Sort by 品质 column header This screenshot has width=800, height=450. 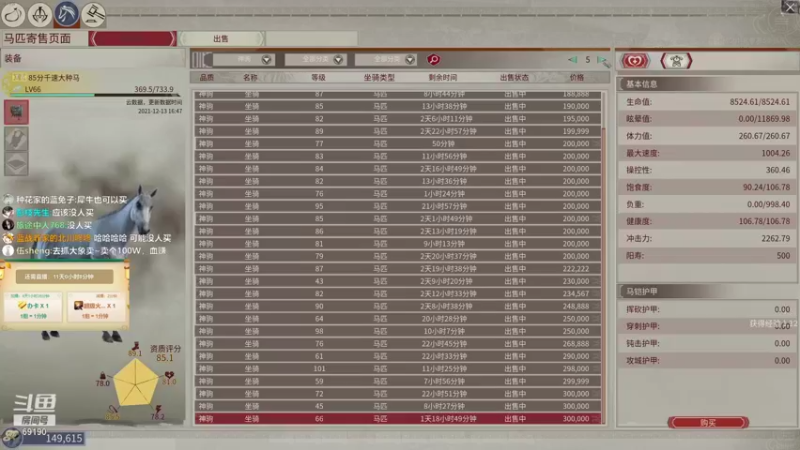tap(207, 78)
